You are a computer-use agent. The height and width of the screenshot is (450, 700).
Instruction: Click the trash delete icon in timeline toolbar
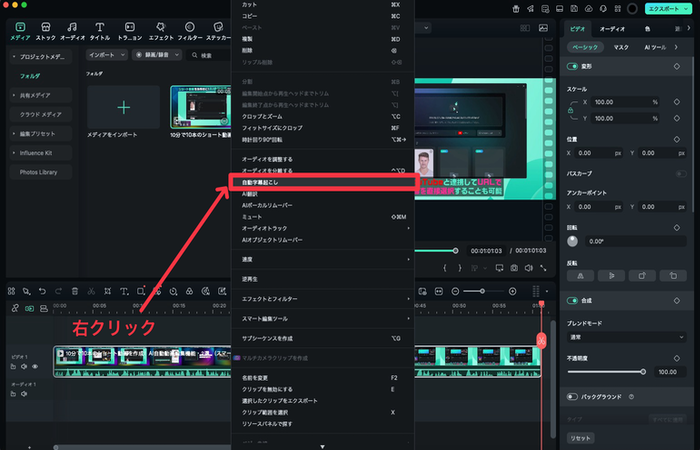(x=75, y=291)
